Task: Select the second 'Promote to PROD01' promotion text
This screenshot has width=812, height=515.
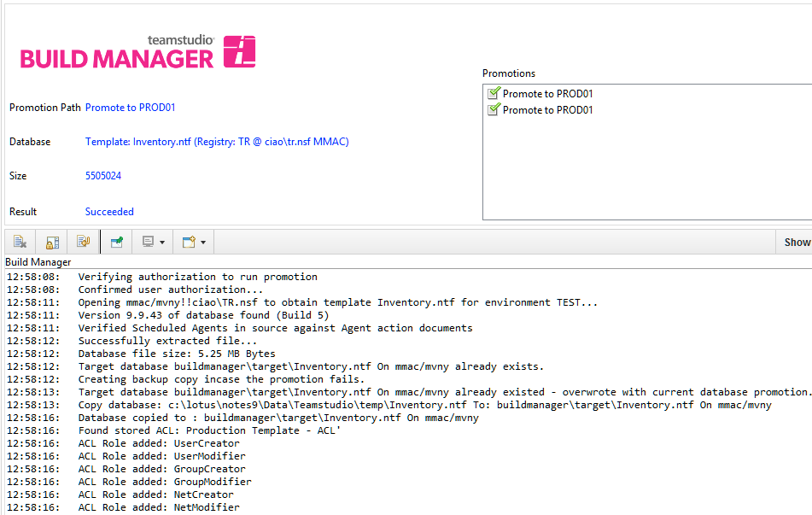Action: (x=548, y=110)
